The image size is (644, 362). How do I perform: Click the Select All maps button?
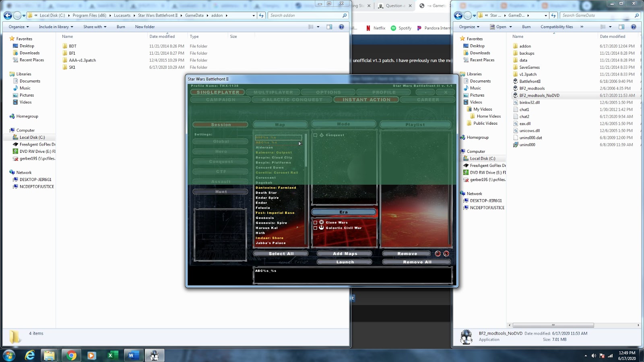click(281, 254)
